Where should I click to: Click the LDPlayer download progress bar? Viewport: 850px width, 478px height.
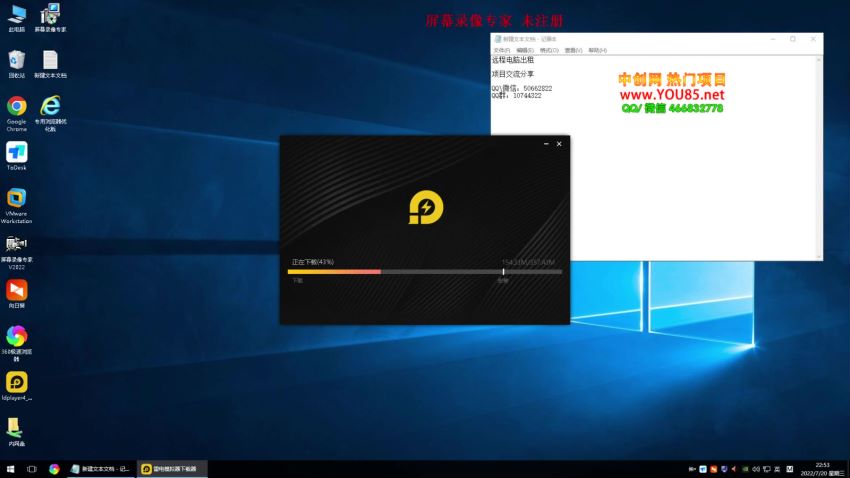(424, 272)
